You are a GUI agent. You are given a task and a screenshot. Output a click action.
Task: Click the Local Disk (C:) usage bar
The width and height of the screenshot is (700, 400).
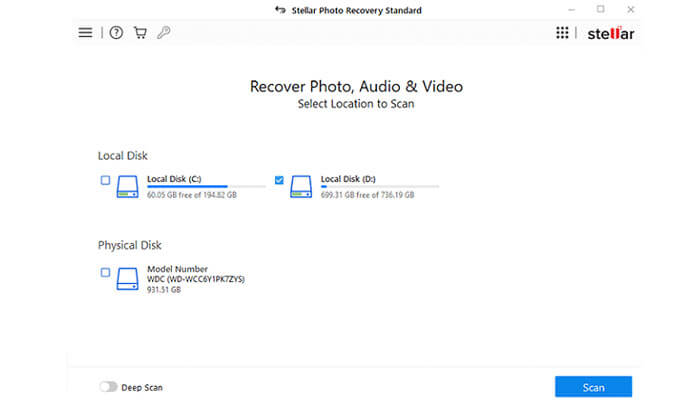(x=206, y=187)
